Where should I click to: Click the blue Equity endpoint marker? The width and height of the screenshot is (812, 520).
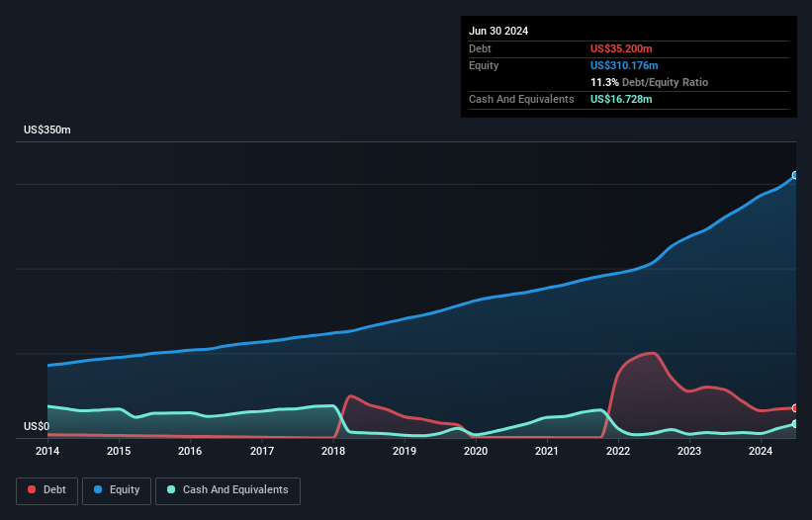point(795,175)
